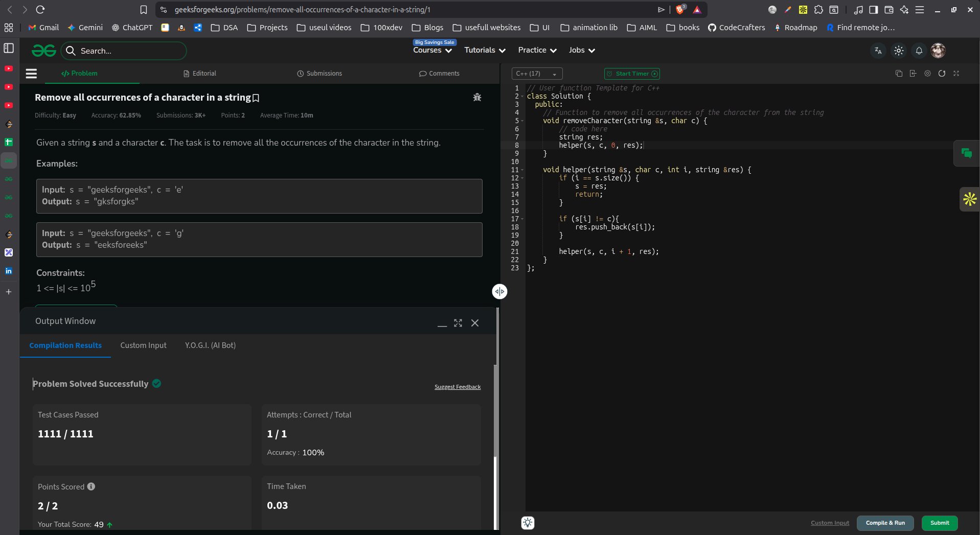Toggle the hamburger problem list menu
The height and width of the screenshot is (535, 980).
[x=31, y=74]
